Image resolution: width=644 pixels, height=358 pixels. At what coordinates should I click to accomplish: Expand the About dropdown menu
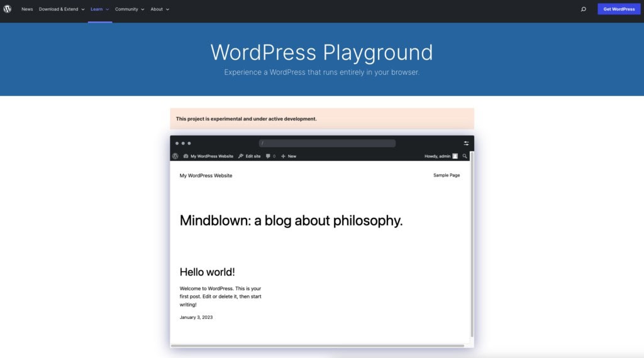160,9
